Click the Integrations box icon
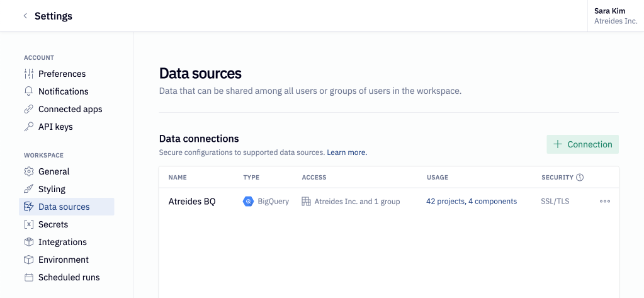Image resolution: width=644 pixels, height=298 pixels. [29, 242]
